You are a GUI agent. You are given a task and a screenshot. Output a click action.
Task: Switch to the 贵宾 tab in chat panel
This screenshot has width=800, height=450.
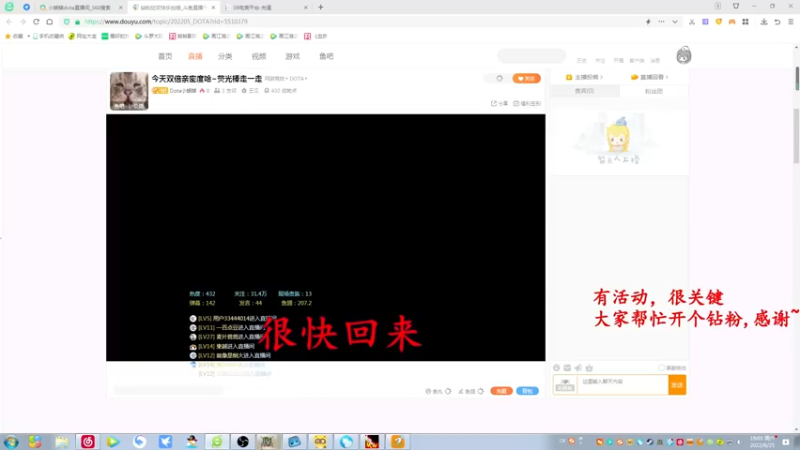click(x=585, y=91)
